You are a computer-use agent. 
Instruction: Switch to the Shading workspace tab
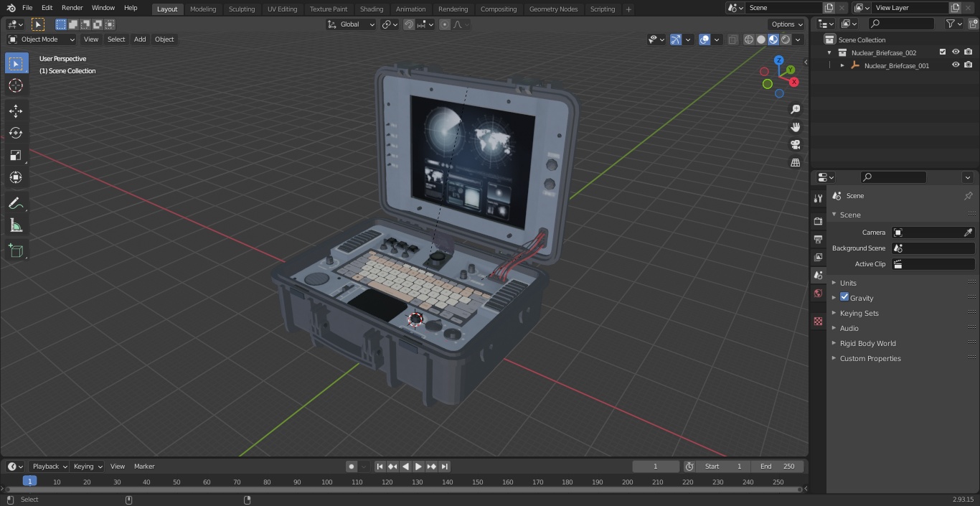(372, 9)
